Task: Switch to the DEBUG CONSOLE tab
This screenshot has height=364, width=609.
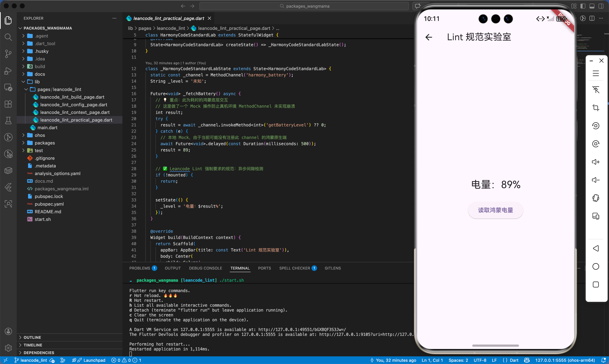Action: [x=205, y=268]
